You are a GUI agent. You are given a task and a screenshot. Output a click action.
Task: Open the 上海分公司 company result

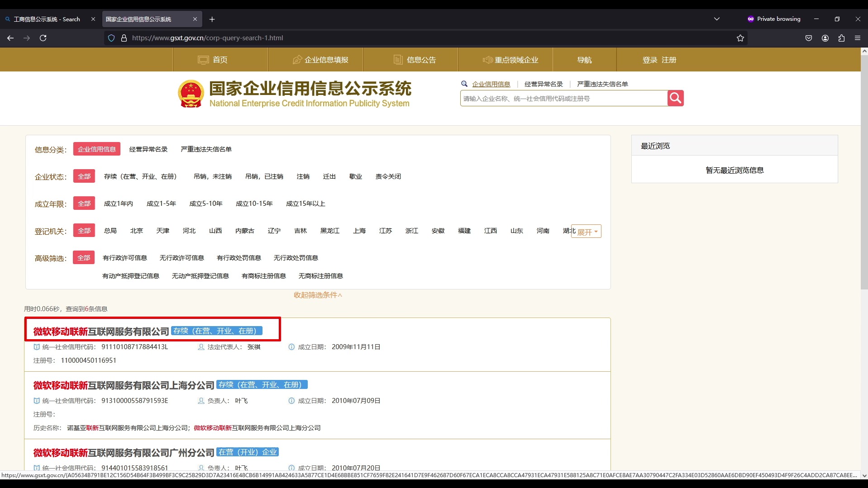click(x=124, y=385)
